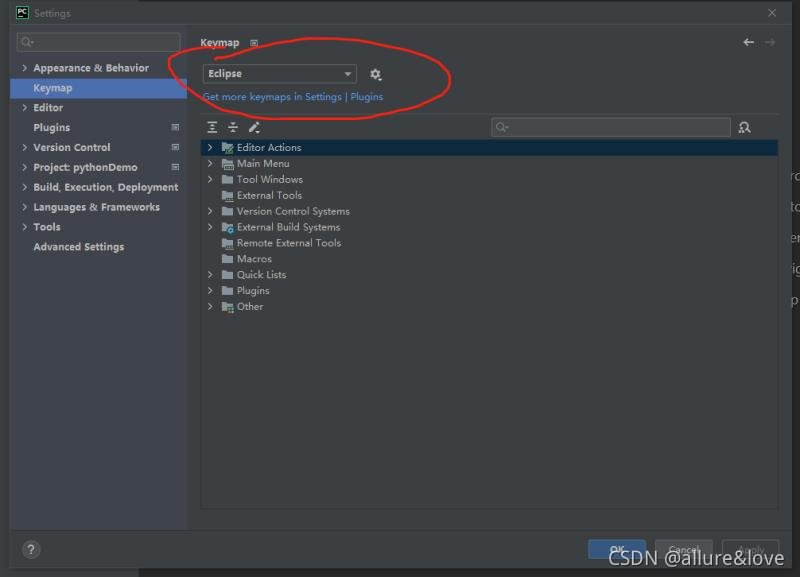Click the Collapse All toolbar icon
Image resolution: width=800 pixels, height=577 pixels.
coord(233,128)
